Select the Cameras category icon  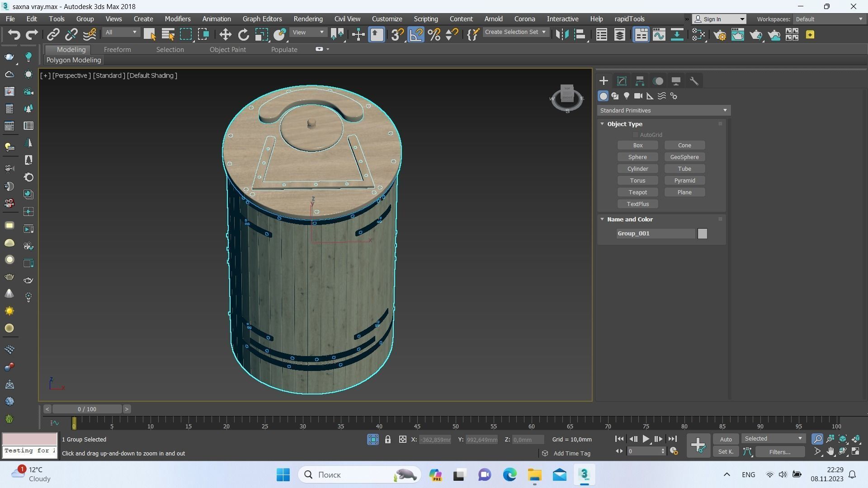tap(638, 96)
